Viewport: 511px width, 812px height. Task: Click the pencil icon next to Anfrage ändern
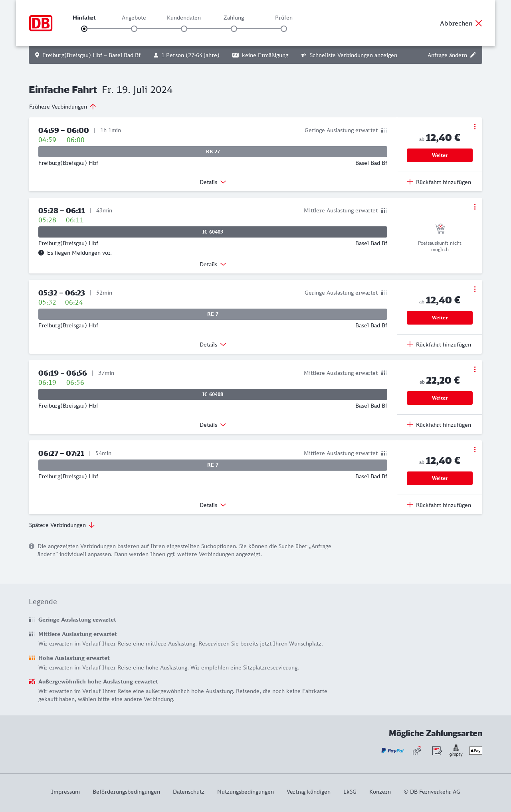[473, 55]
